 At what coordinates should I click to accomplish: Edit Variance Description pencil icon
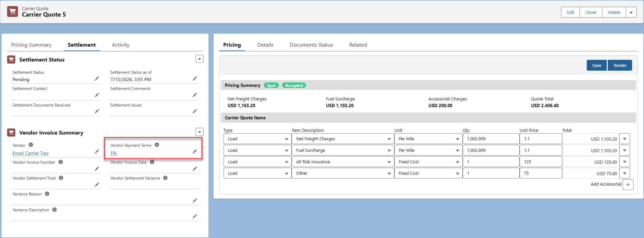coord(195,216)
